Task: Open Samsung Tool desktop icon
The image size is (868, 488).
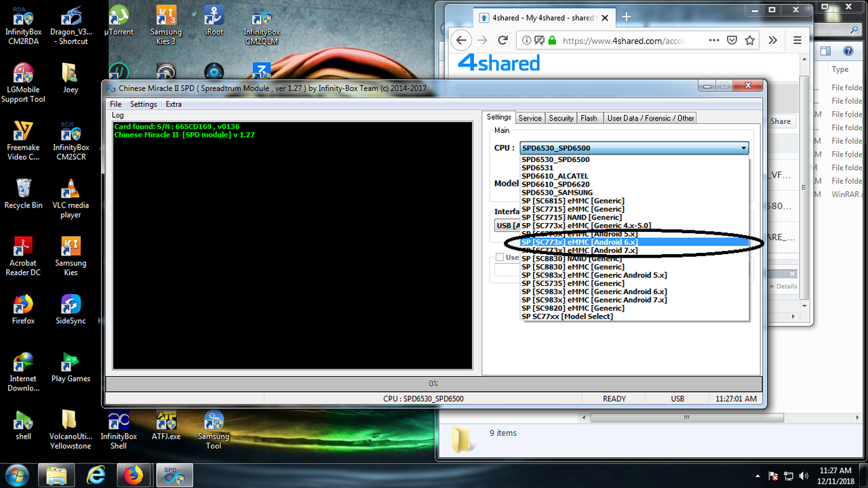Action: pyautogui.click(x=214, y=430)
